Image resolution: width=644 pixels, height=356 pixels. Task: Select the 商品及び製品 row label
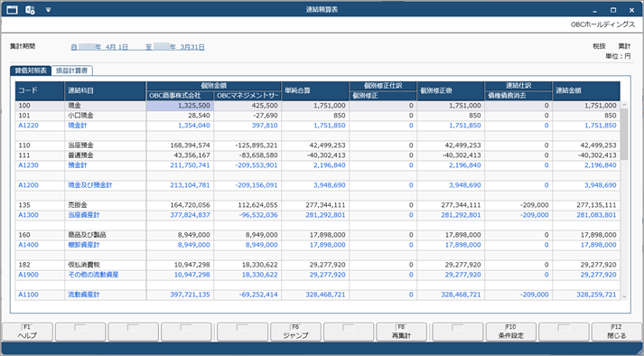[87, 235]
